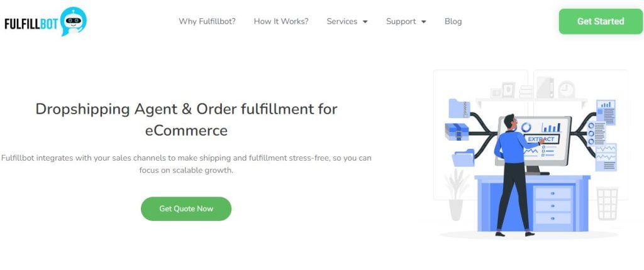Click the open blue folder icon
This screenshot has height=270, width=644.
(x=464, y=157)
